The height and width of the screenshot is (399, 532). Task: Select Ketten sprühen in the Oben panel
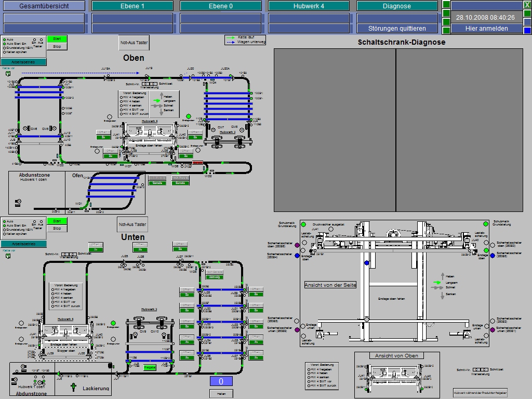click(x=4, y=52)
